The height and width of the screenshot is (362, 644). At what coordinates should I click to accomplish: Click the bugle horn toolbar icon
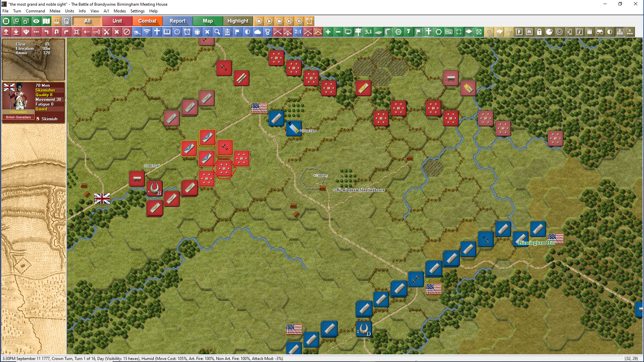[96, 32]
